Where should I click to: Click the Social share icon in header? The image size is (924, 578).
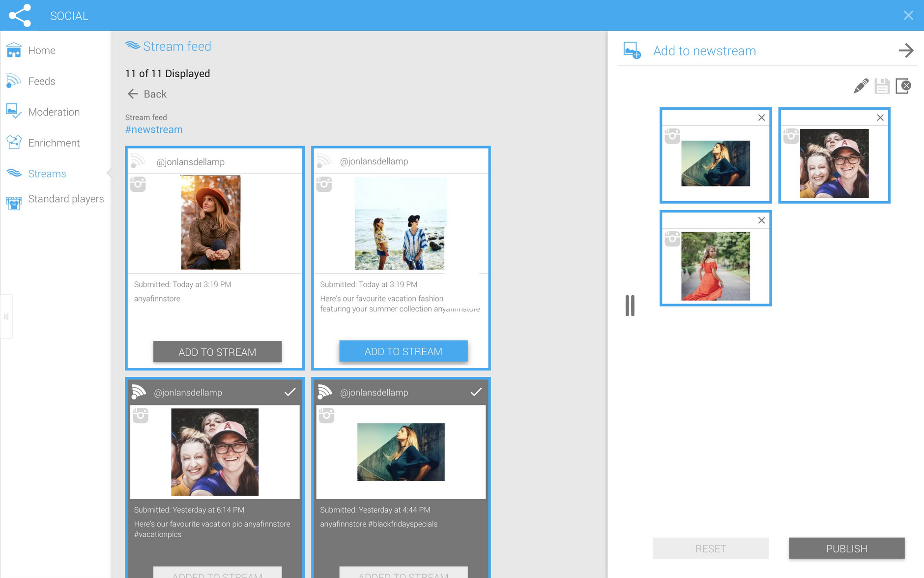pos(20,15)
